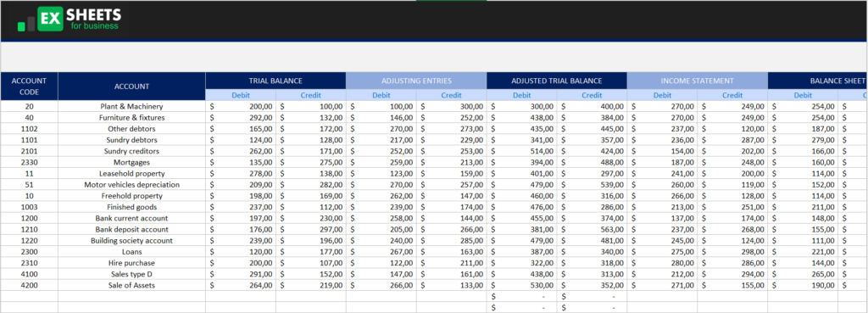Select account code 2330 cell
The image size is (868, 313).
[x=30, y=162]
